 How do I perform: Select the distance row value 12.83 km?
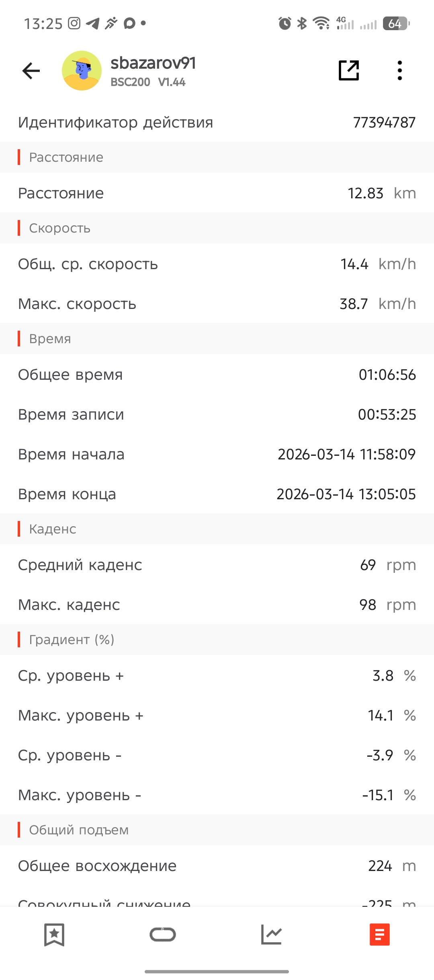click(x=381, y=193)
